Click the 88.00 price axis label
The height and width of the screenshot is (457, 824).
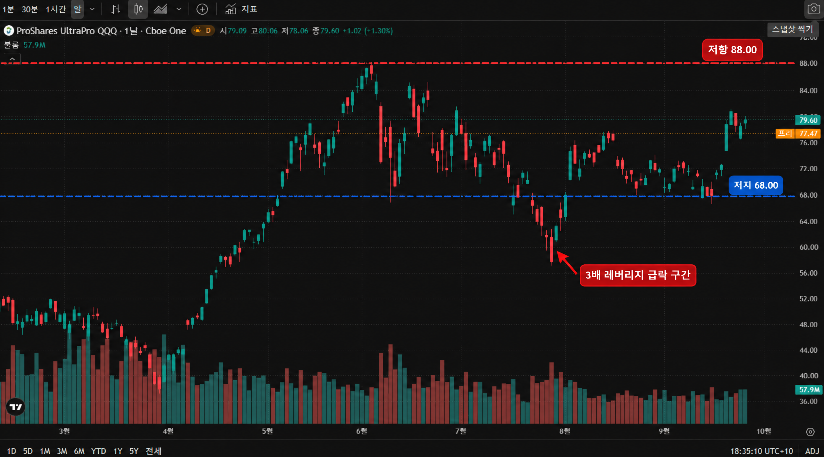coord(808,64)
